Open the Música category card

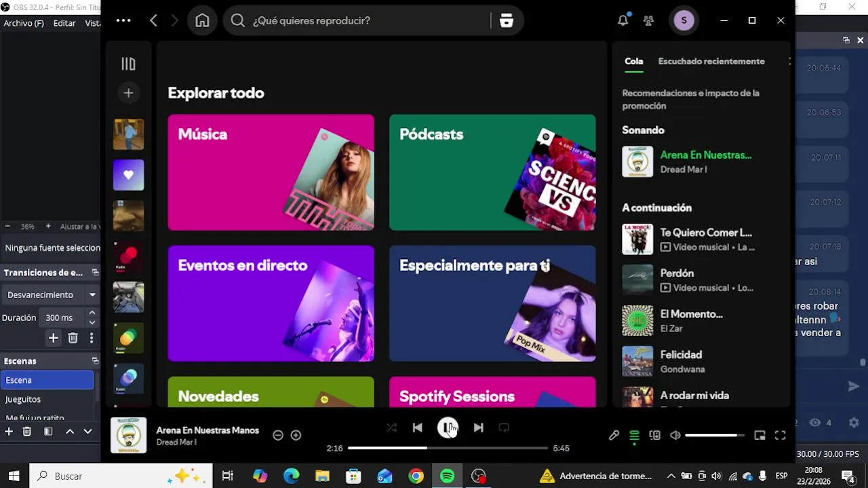(271, 172)
